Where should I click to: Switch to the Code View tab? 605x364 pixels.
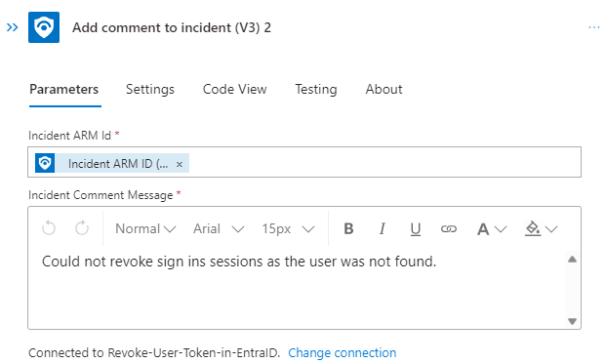234,89
